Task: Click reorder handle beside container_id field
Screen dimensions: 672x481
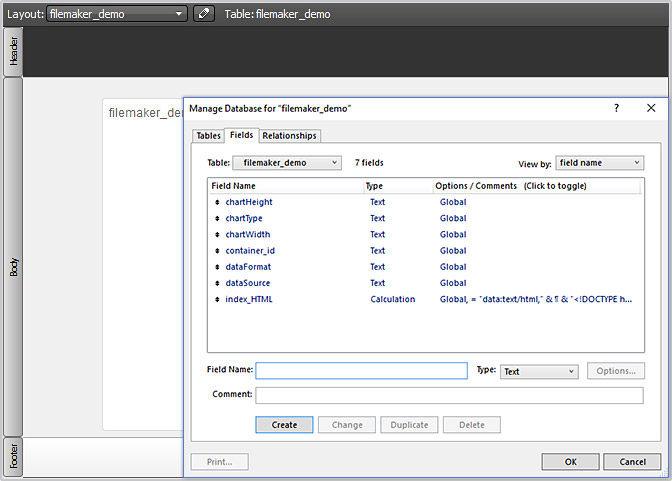Action: [217, 251]
